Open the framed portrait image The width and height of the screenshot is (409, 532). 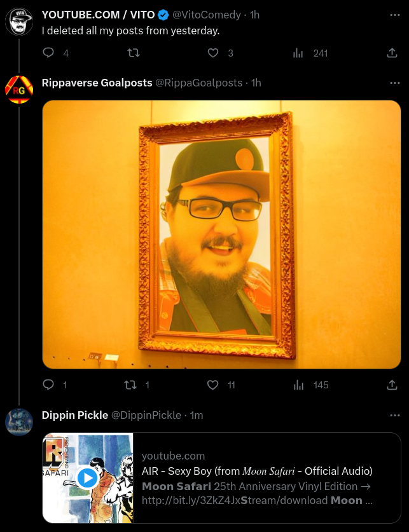[x=221, y=235]
